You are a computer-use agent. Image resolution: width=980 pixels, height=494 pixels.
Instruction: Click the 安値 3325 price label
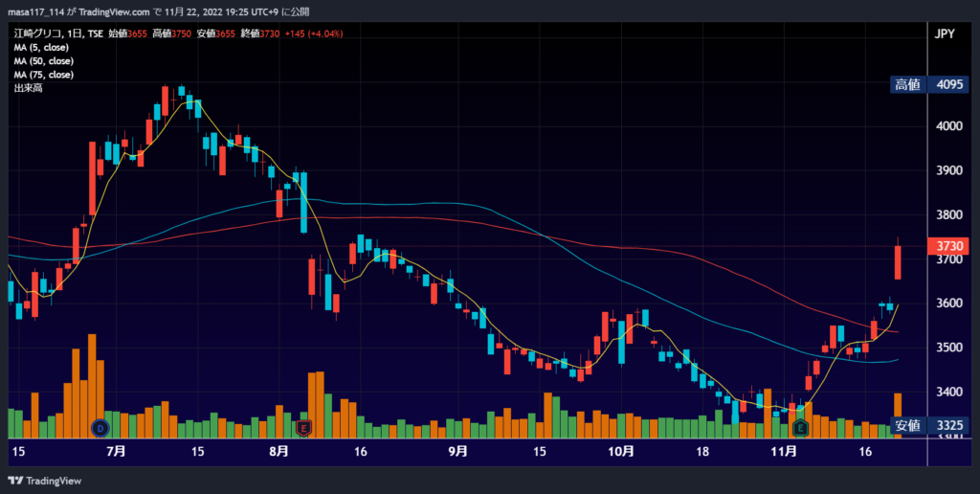point(928,426)
